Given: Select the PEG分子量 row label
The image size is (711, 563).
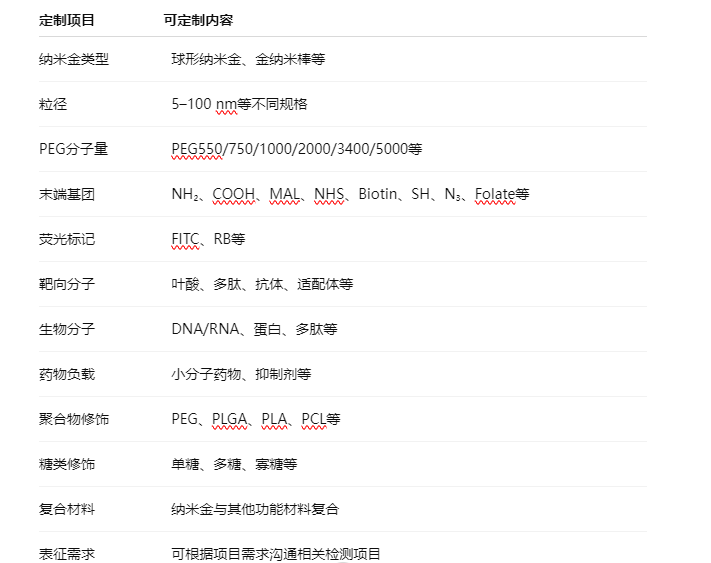Looking at the screenshot, I should point(73,149).
